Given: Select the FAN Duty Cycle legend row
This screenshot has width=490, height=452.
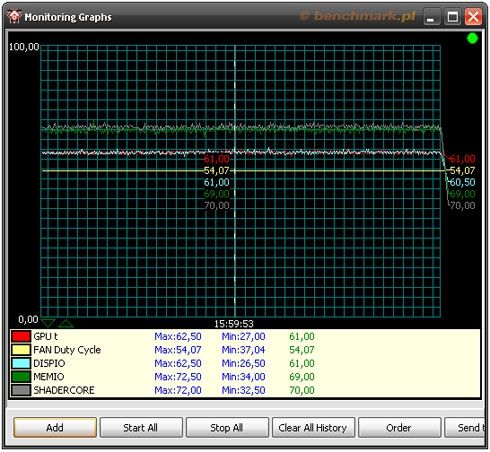Looking at the screenshot, I should 245,350.
